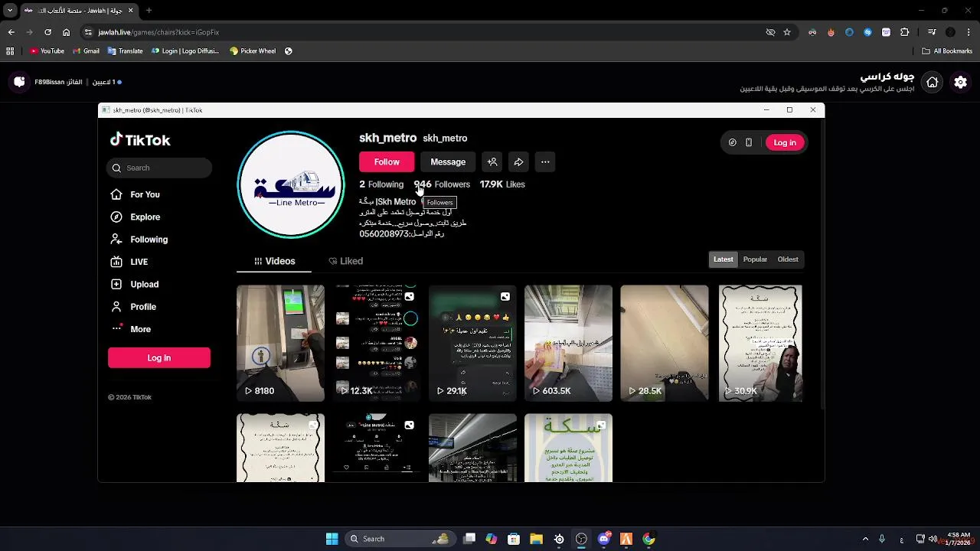Open the YouTube bookmark
This screenshot has width=980, height=551.
(x=47, y=51)
